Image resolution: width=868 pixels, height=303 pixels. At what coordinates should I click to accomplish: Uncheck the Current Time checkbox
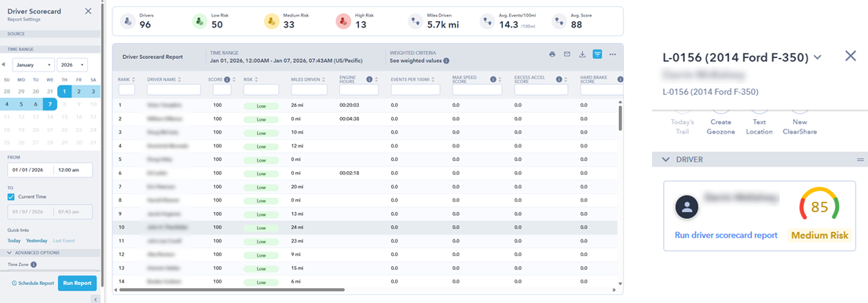(x=11, y=196)
